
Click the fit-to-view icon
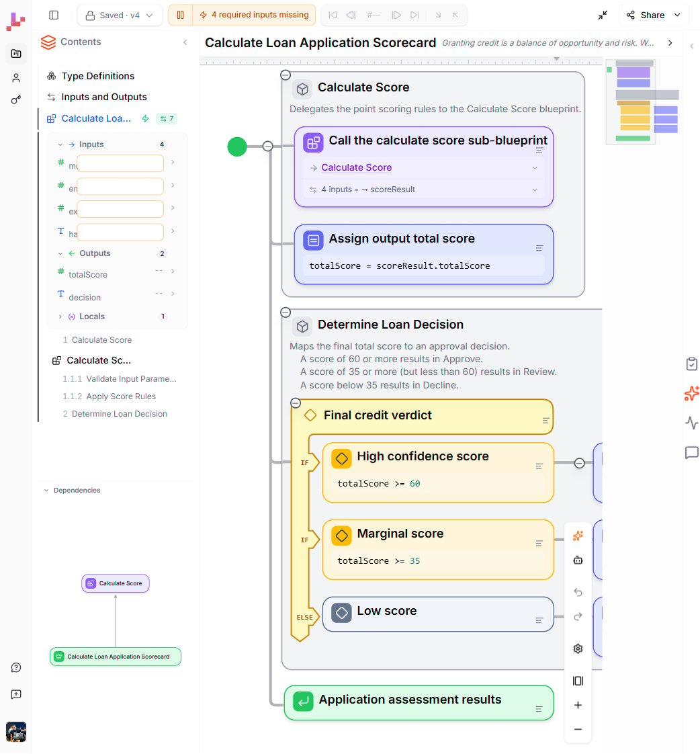[x=578, y=681]
